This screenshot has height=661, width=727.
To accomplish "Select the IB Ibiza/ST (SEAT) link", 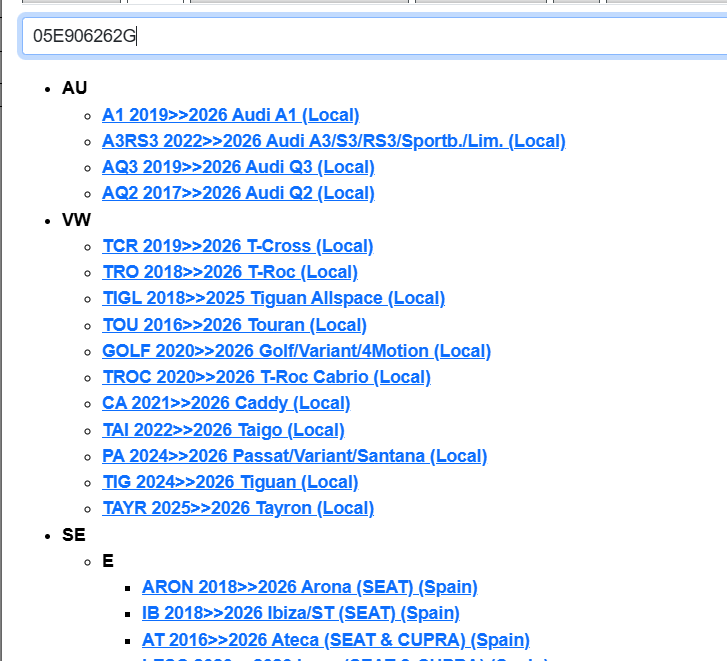I will tap(300, 613).
